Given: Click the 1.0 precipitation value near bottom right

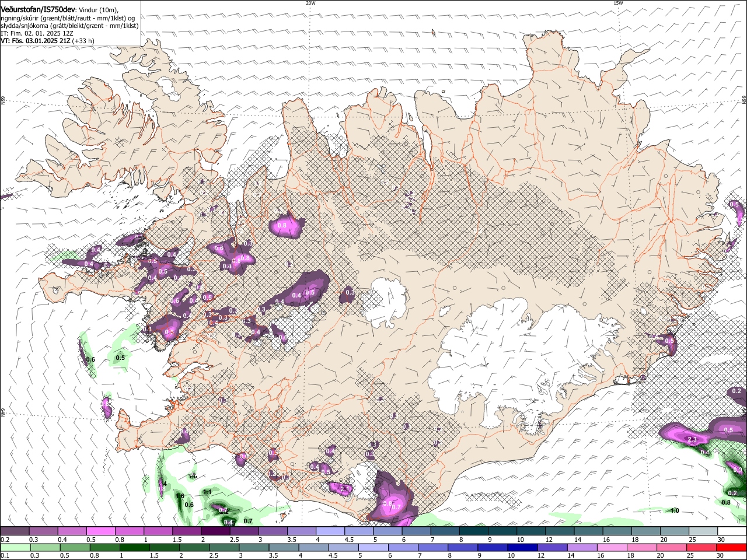Looking at the screenshot, I should click(x=675, y=510).
